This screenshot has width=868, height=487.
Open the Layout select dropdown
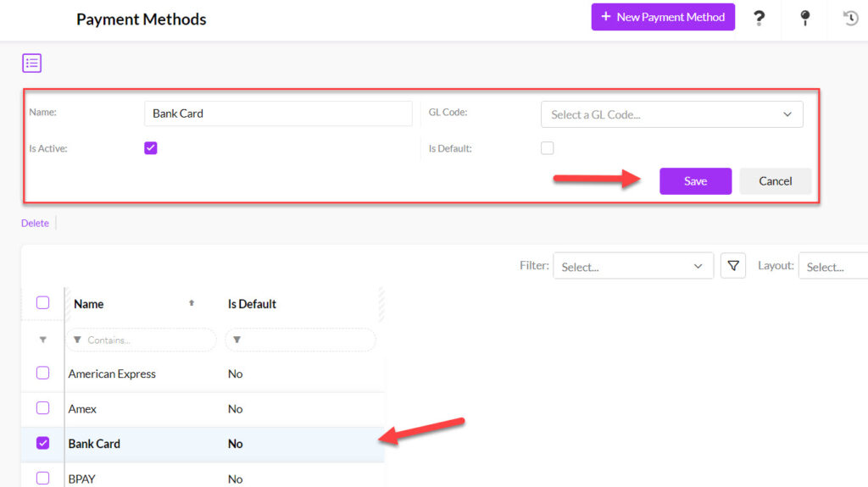pyautogui.click(x=833, y=266)
